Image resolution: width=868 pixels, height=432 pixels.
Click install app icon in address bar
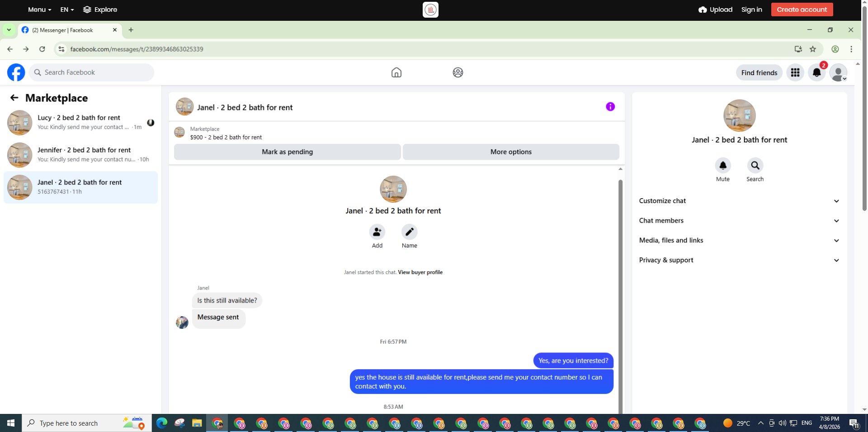tap(798, 49)
